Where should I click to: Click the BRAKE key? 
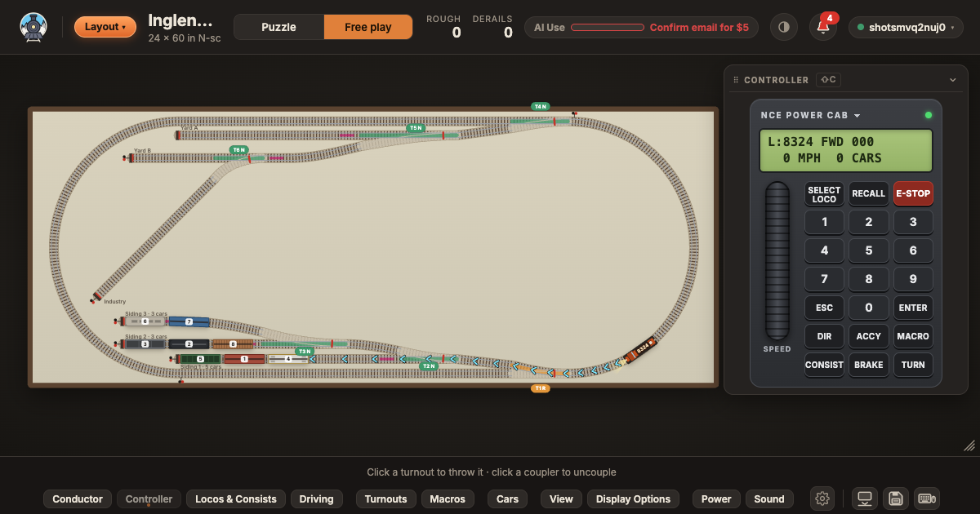868,365
